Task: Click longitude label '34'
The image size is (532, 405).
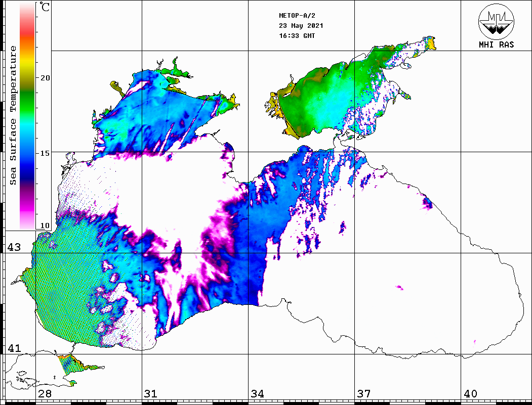Action: click(258, 394)
